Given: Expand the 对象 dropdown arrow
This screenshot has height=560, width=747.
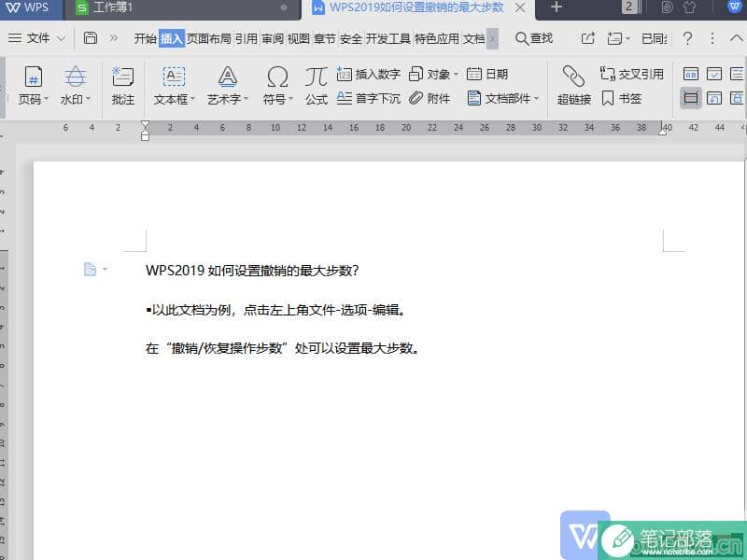Looking at the screenshot, I should [x=456, y=75].
